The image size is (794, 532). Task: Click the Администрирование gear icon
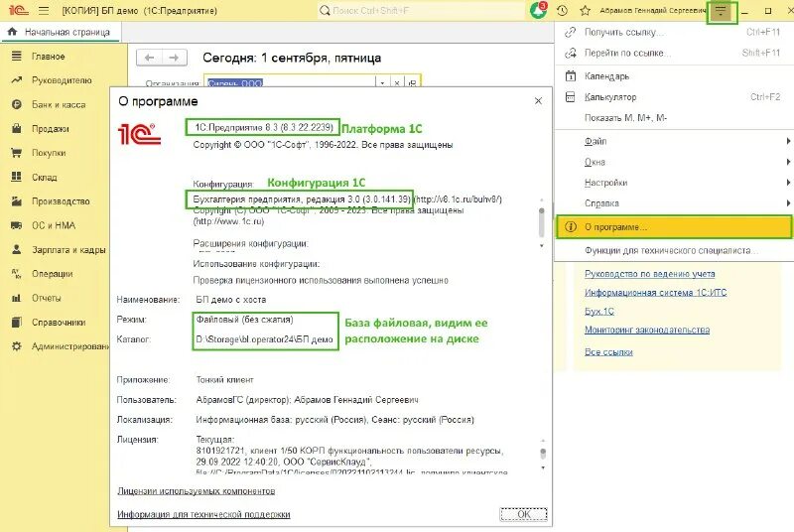pyautogui.click(x=17, y=346)
